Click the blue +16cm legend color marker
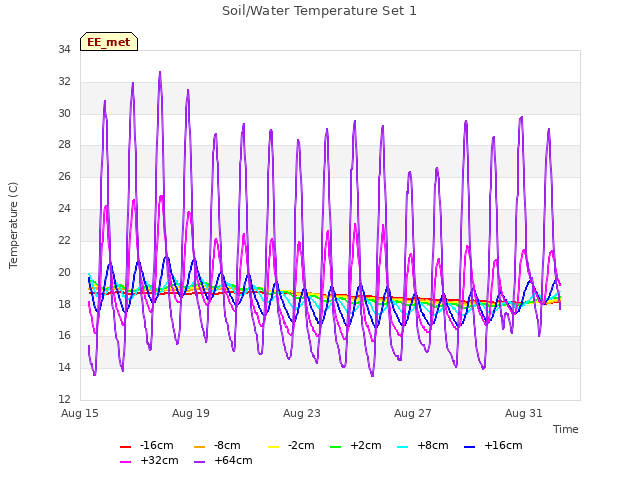 click(x=469, y=447)
